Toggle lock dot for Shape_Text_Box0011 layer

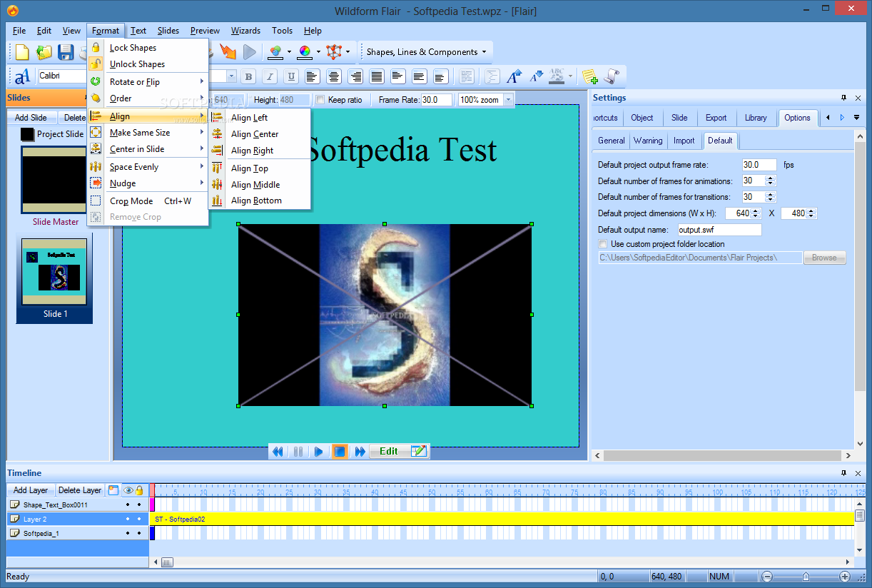[x=139, y=505]
